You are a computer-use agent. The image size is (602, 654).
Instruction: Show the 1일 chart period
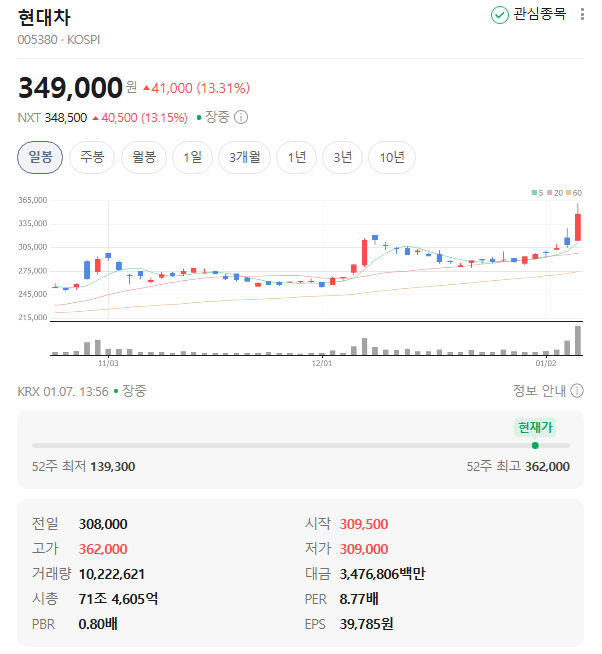pos(193,157)
